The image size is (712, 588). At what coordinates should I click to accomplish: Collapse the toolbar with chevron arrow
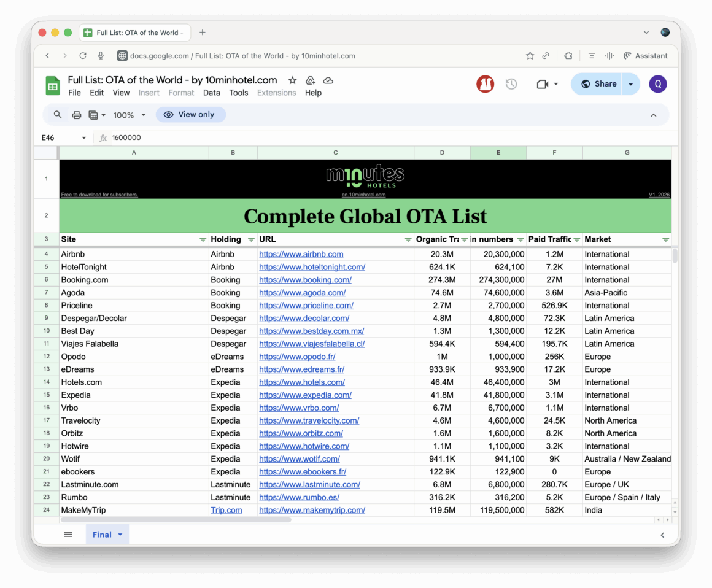[x=653, y=115]
